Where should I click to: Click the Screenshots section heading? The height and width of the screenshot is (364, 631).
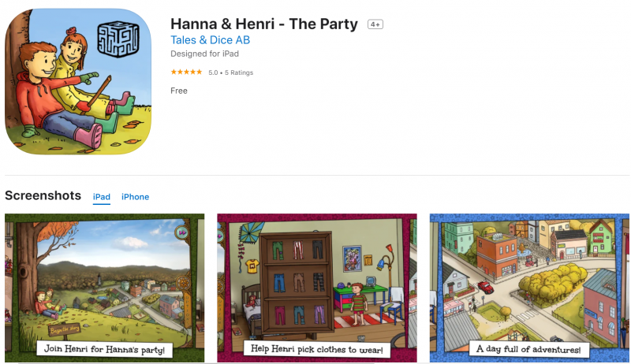click(43, 195)
